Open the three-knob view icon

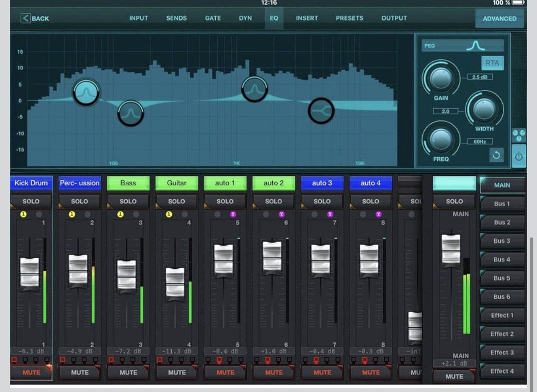pos(519,135)
